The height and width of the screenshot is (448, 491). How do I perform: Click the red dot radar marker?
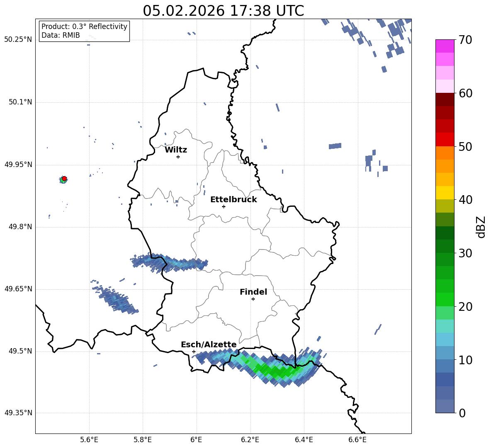pyautogui.click(x=64, y=179)
